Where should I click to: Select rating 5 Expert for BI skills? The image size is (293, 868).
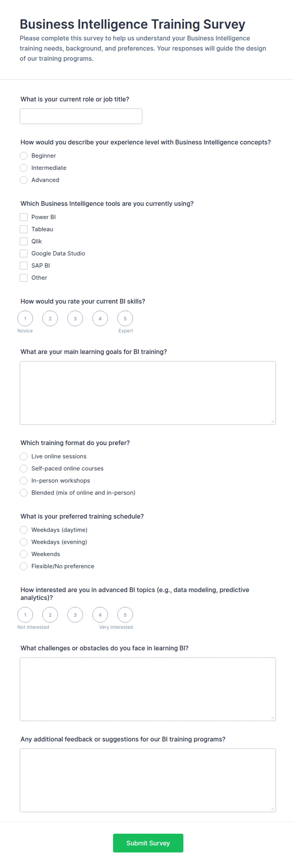pyautogui.click(x=125, y=318)
